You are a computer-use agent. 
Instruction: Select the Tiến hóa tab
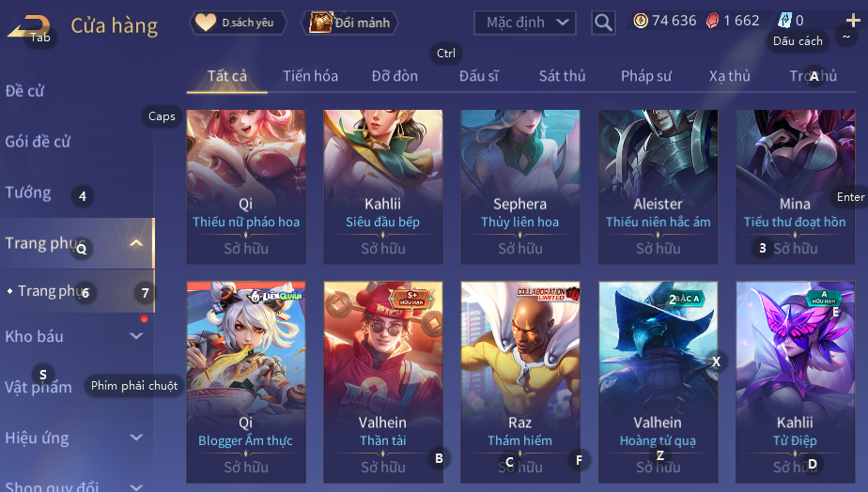click(310, 76)
